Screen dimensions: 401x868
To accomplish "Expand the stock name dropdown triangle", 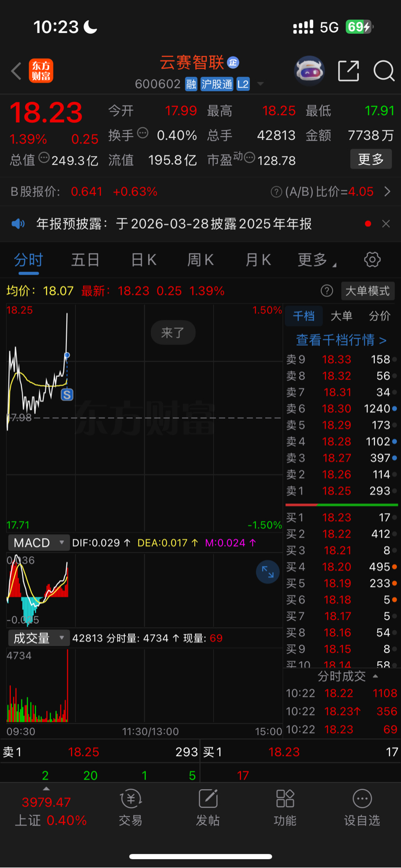I will coord(261,84).
